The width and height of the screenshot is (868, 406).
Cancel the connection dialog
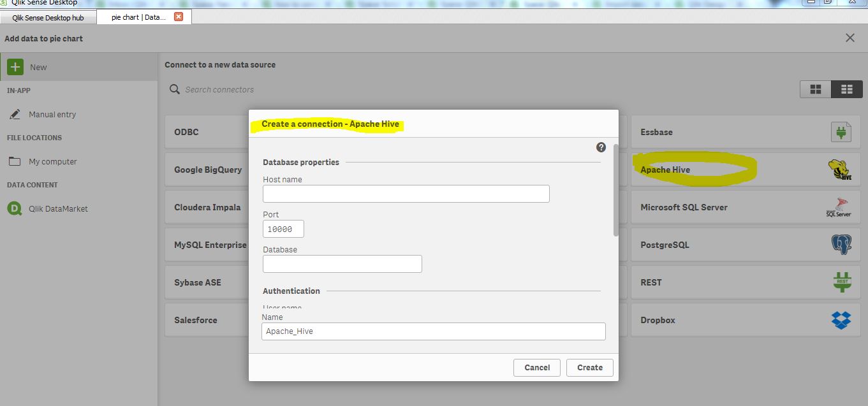point(537,367)
